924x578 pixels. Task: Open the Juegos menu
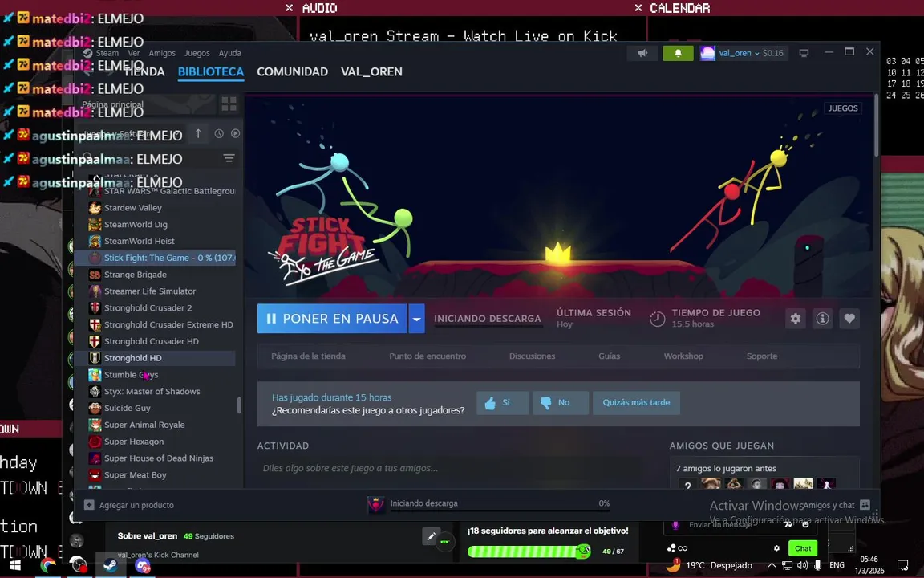197,53
